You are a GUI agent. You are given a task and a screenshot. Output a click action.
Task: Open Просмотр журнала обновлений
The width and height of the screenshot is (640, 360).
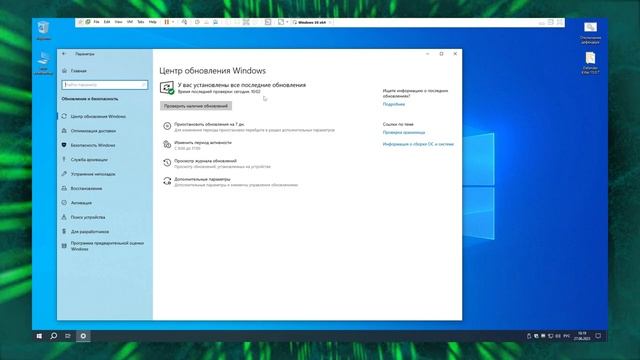(x=205, y=161)
